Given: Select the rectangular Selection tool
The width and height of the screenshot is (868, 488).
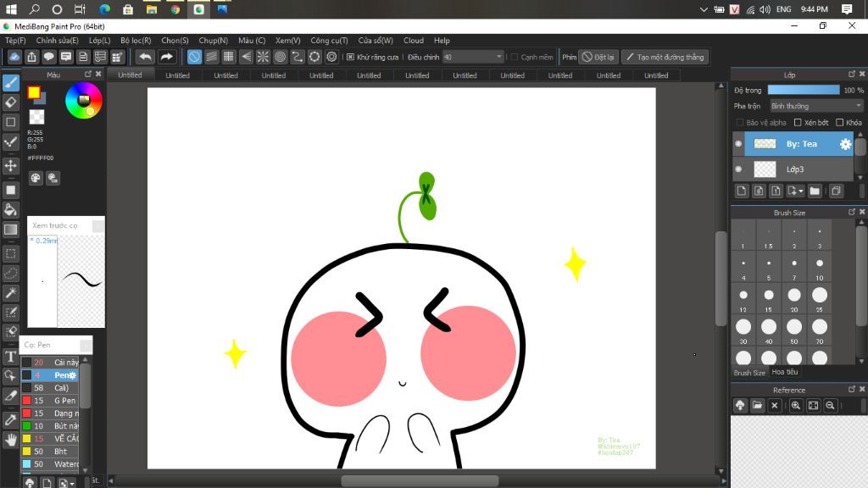Looking at the screenshot, I should pos(11,254).
